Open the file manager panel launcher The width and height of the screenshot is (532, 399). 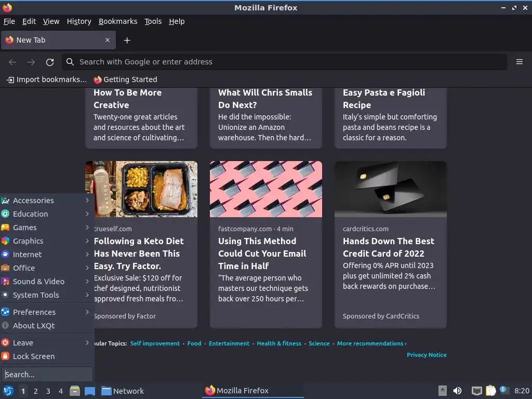point(75,391)
